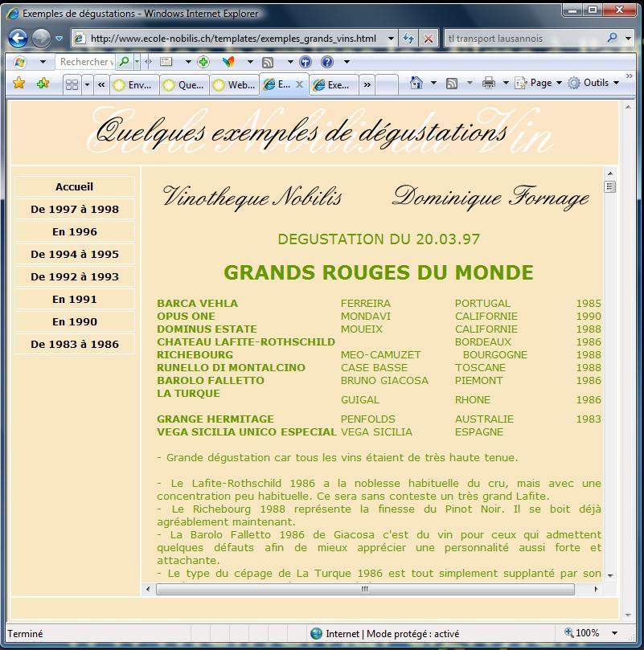
Task: Click the green plus circle toolbar icon
Action: point(203,62)
